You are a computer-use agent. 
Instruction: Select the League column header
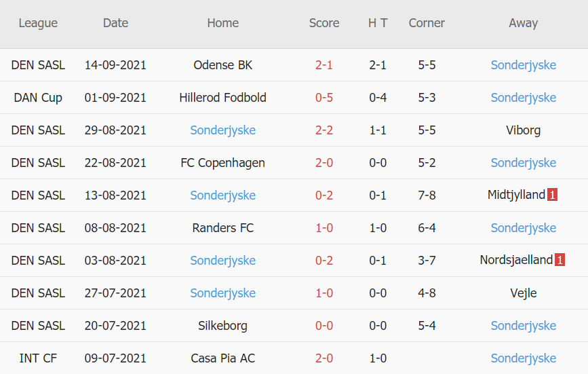click(38, 23)
